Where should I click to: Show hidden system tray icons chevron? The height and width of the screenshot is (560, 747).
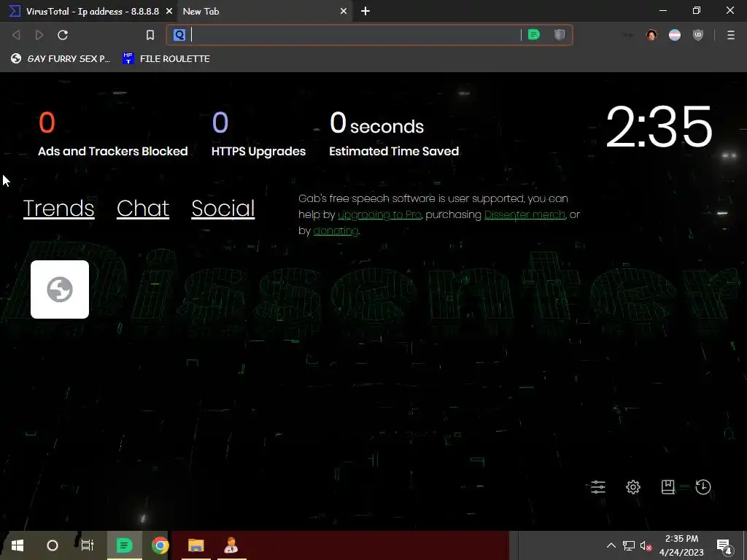coord(611,545)
